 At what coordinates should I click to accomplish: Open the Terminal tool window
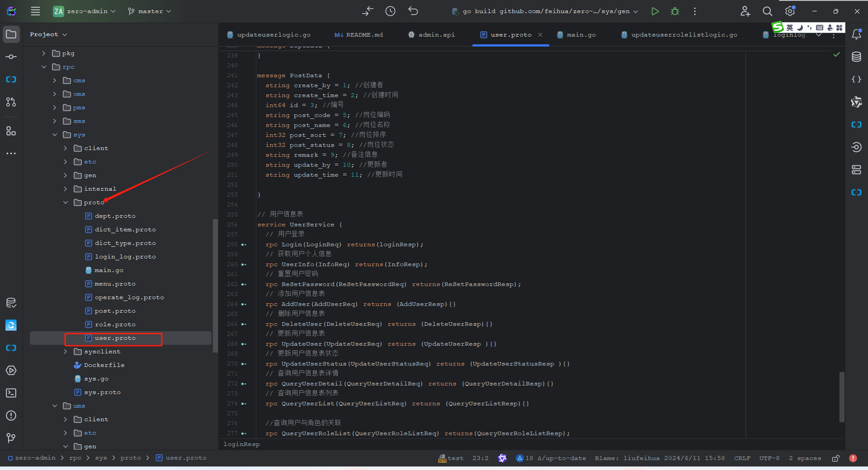click(x=11, y=393)
